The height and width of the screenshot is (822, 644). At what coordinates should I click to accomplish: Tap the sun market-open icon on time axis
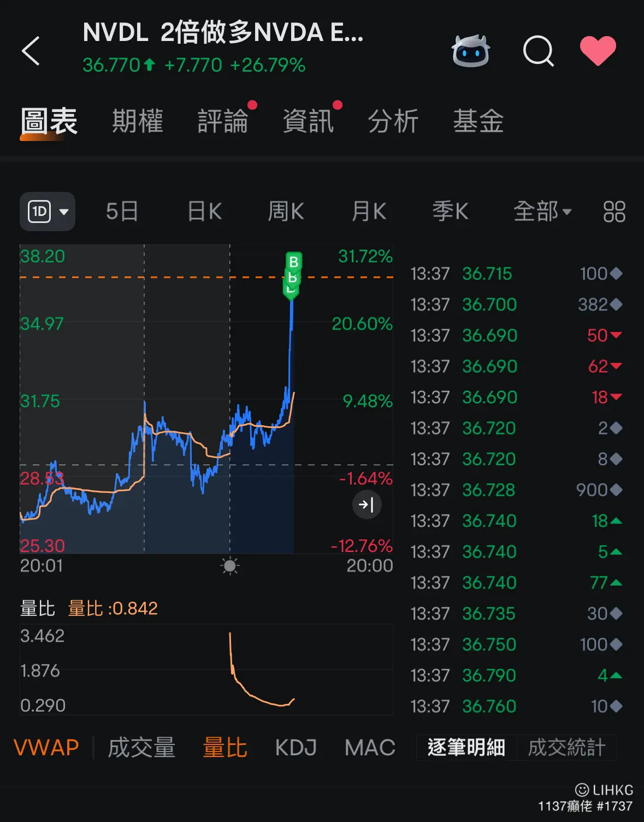[x=230, y=566]
